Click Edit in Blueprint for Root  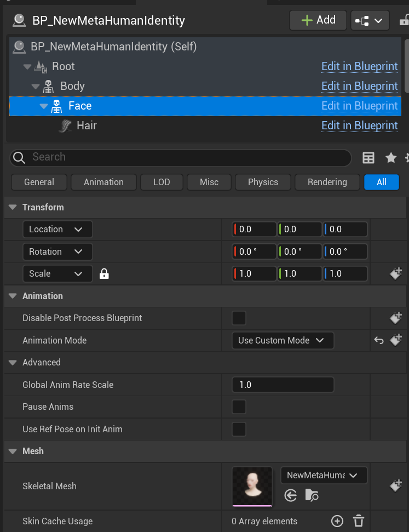pyautogui.click(x=360, y=66)
